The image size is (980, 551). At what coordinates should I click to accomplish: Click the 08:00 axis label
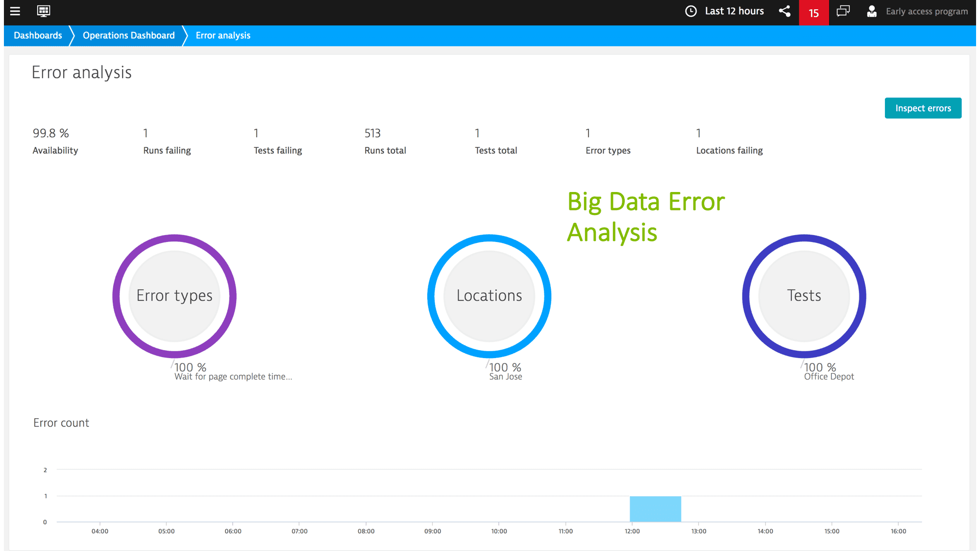click(366, 531)
